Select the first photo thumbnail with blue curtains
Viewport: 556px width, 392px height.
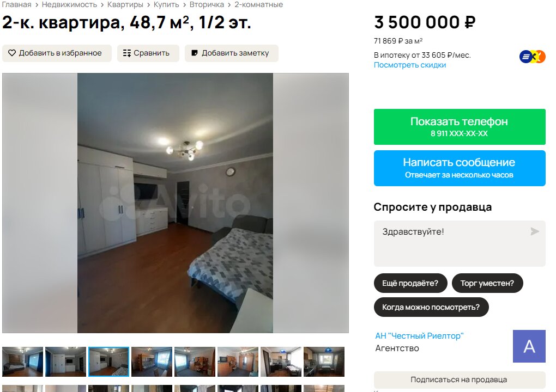(x=23, y=362)
